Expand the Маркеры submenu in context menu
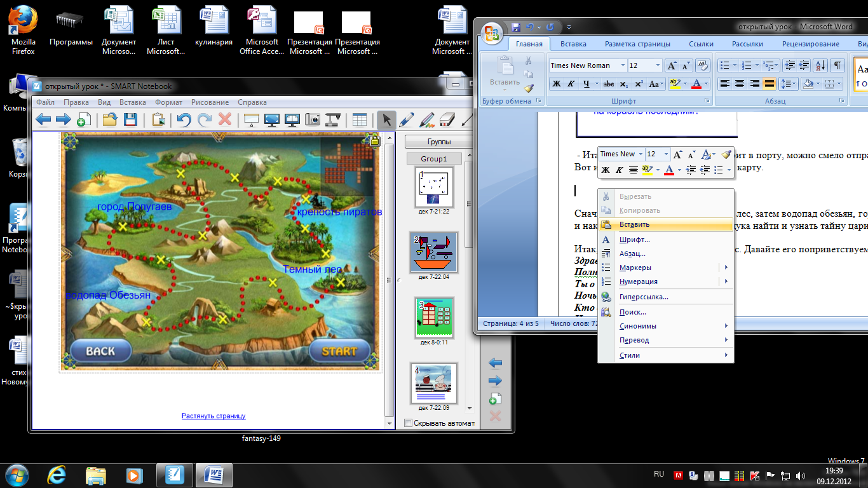 726,268
